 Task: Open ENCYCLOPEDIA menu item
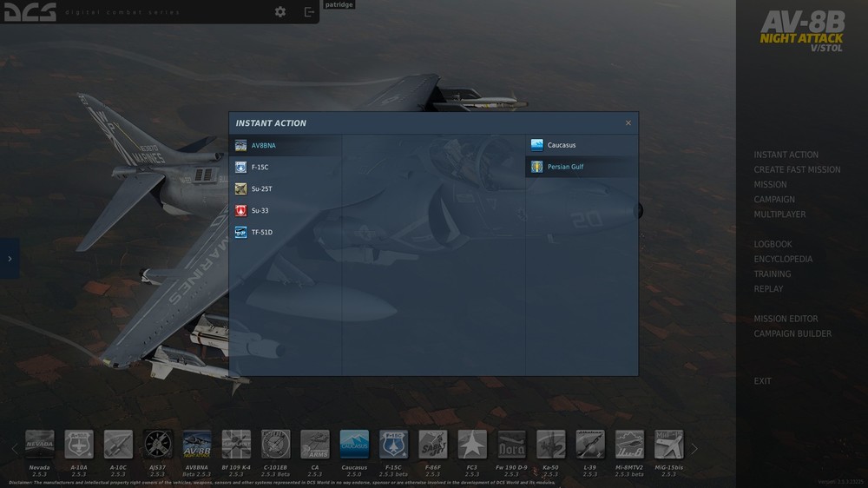tap(783, 260)
